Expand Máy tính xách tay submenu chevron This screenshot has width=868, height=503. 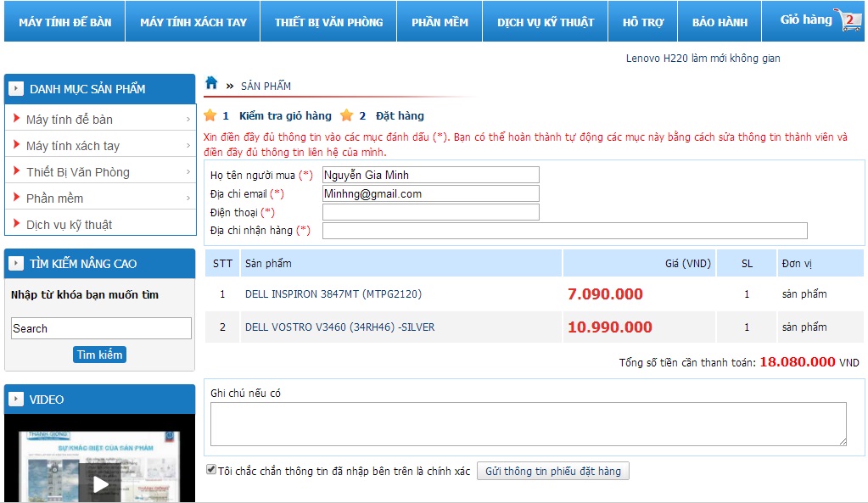pyautogui.click(x=188, y=146)
